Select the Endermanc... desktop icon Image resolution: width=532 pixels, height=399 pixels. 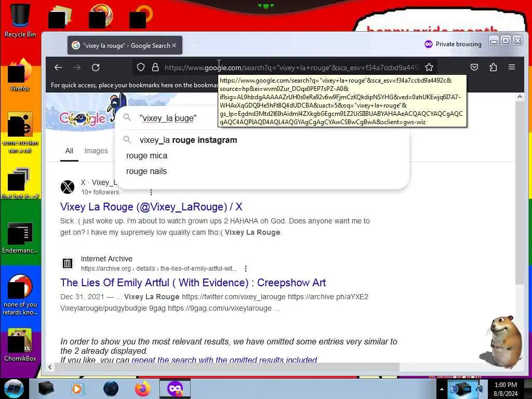tap(20, 238)
